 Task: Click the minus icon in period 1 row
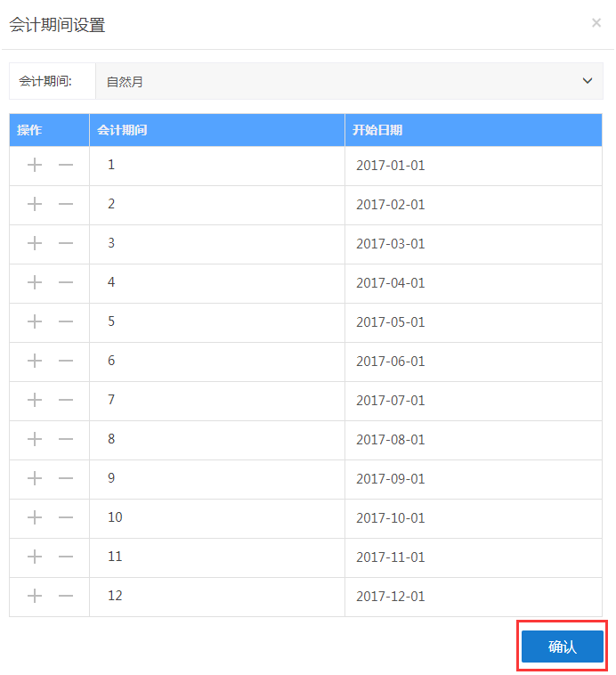(66, 165)
